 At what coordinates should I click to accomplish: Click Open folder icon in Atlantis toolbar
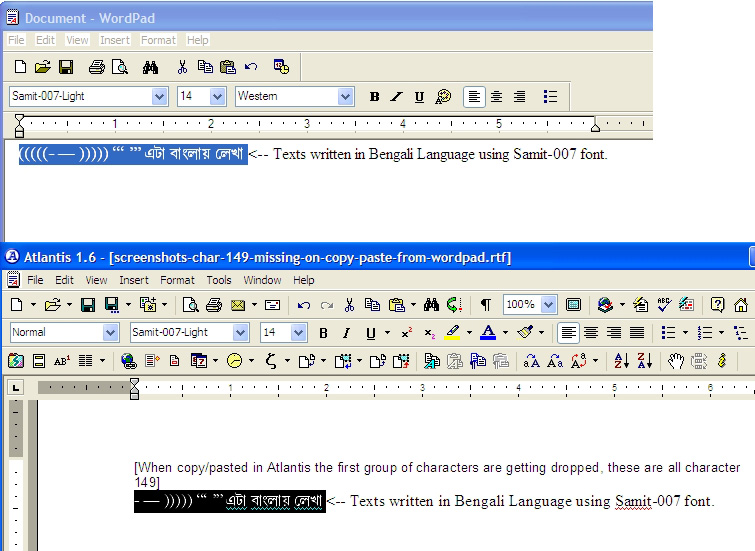pos(52,304)
